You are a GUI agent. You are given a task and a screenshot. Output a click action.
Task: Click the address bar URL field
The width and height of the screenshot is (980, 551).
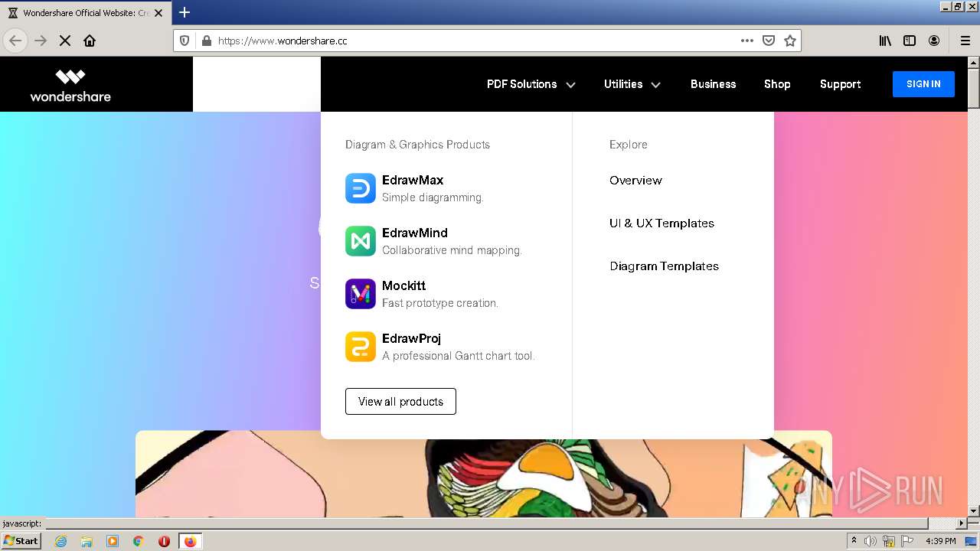475,41
